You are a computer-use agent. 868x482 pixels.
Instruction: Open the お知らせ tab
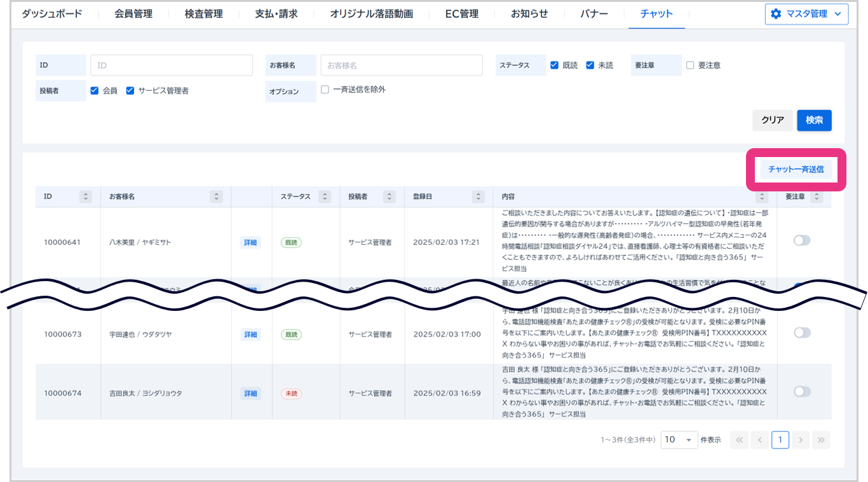pyautogui.click(x=529, y=13)
